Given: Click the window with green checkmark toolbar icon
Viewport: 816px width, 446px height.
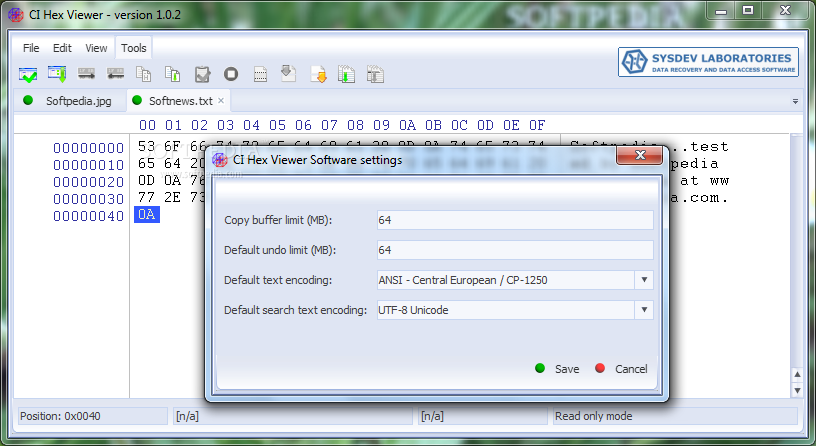Looking at the screenshot, I should 28,74.
